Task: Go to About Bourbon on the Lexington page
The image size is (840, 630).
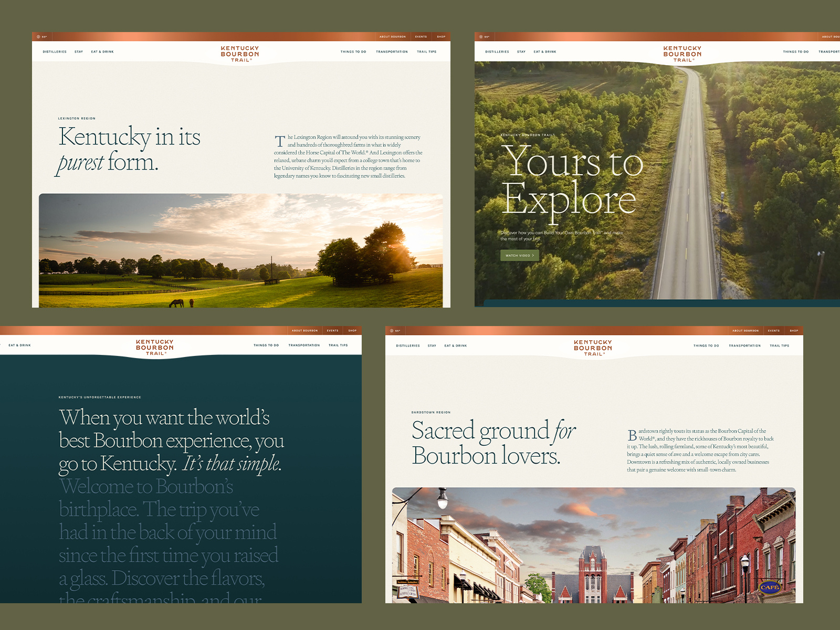Action: 393,37
